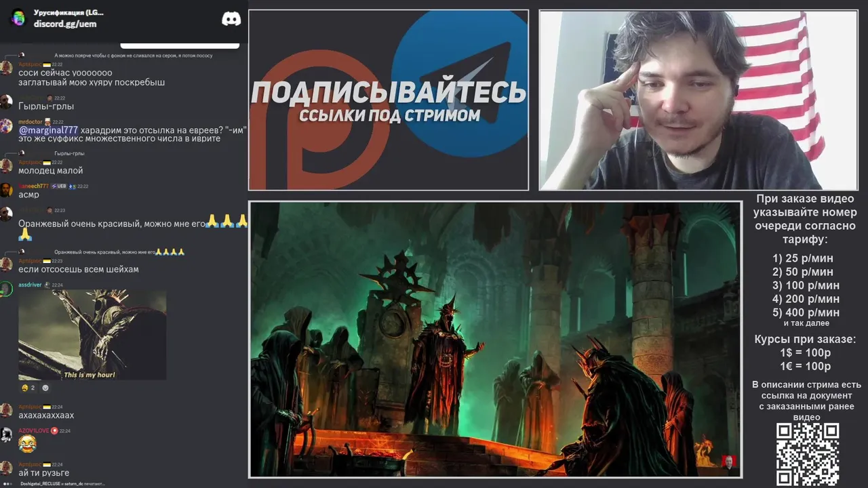
Task: Click the 22:24 timestamp next to assdriver
Action: (58, 285)
